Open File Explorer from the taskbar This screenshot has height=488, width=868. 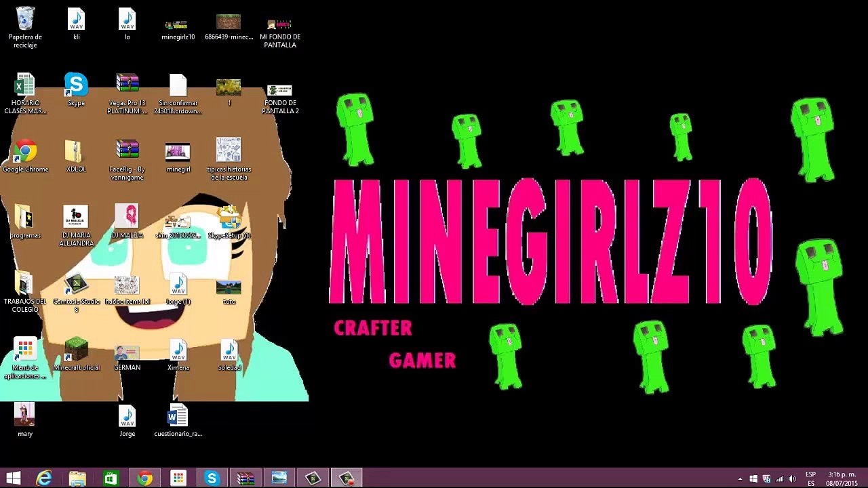click(x=77, y=479)
